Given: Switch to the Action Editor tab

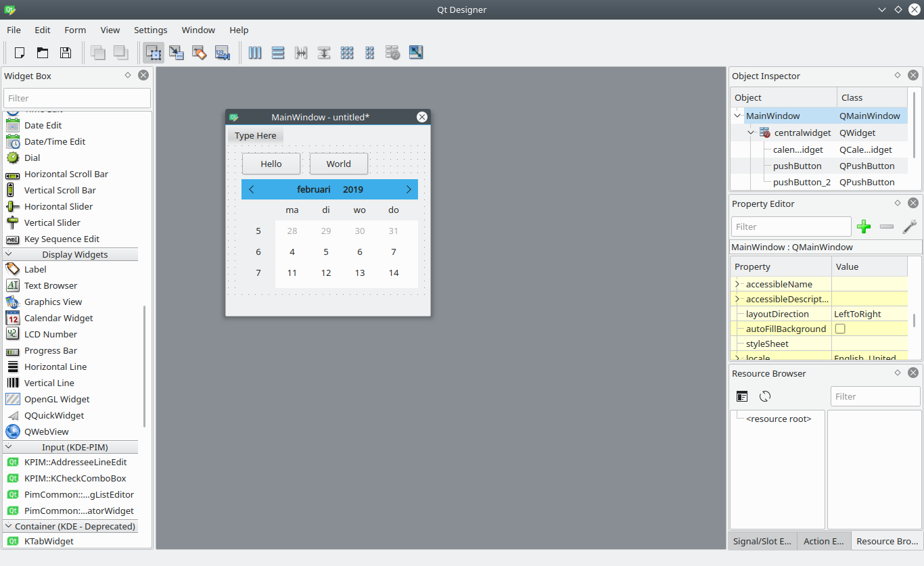Looking at the screenshot, I should 823,541.
